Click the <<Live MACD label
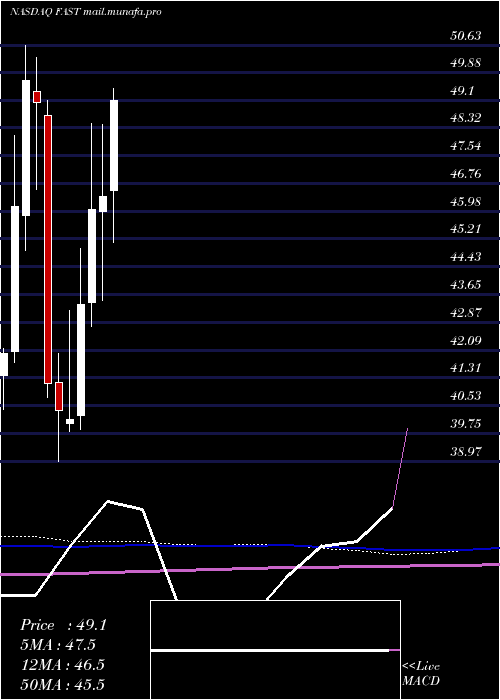The height and width of the screenshot is (700, 500). pos(421,674)
